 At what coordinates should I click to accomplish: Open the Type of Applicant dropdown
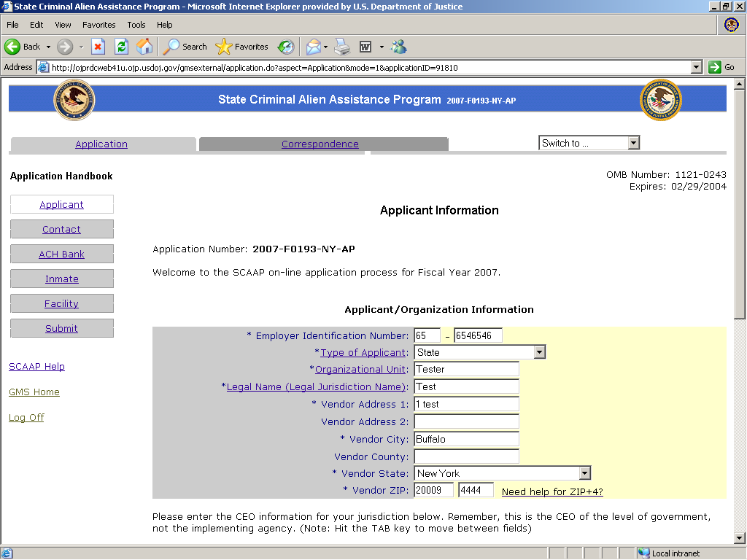539,352
